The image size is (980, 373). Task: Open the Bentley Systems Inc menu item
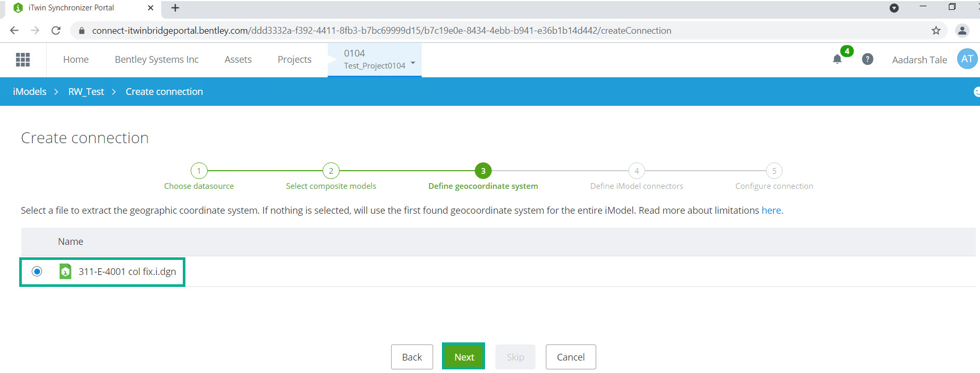coord(157,60)
